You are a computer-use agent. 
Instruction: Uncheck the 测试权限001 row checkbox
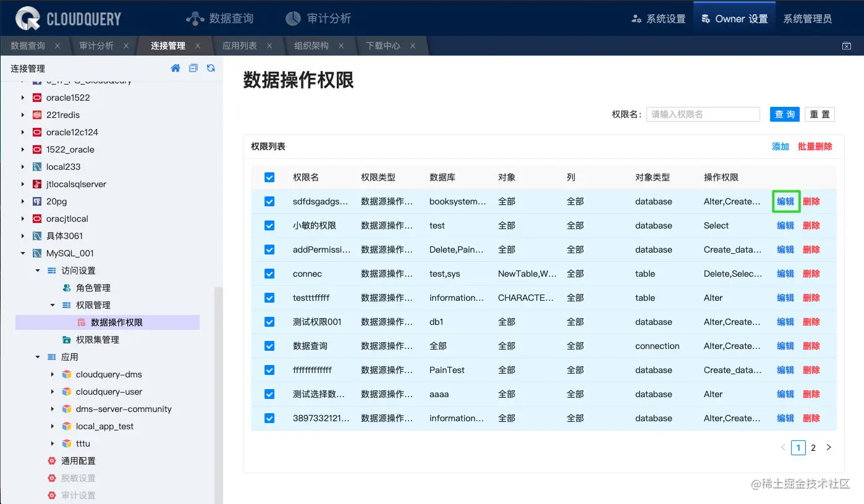coord(269,322)
